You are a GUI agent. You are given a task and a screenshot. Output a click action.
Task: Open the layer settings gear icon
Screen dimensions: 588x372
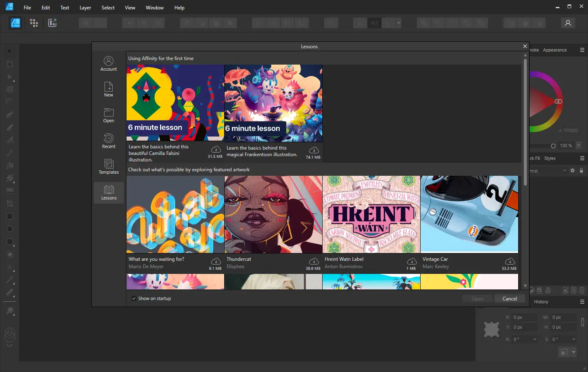[x=572, y=170]
